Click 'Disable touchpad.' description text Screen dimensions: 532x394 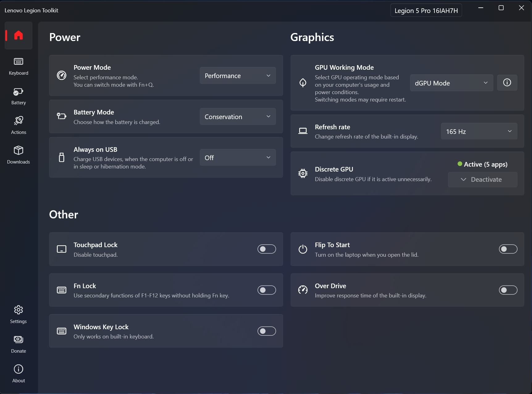pos(95,255)
